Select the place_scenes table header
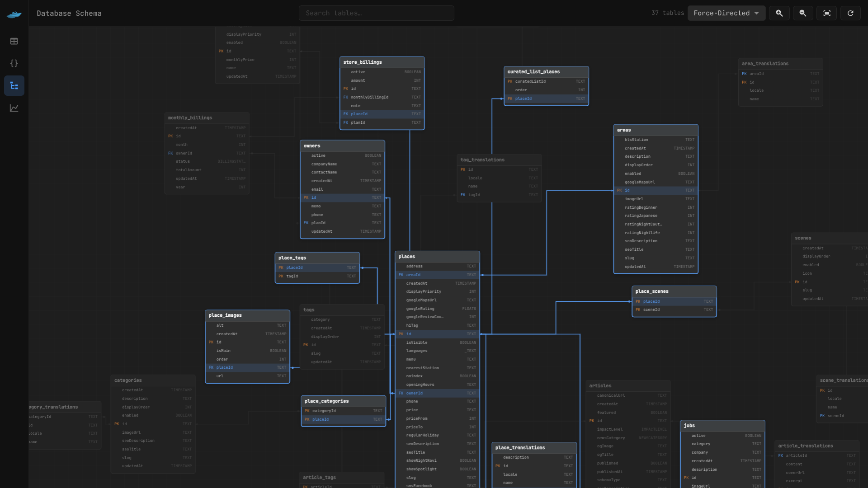 click(x=674, y=291)
